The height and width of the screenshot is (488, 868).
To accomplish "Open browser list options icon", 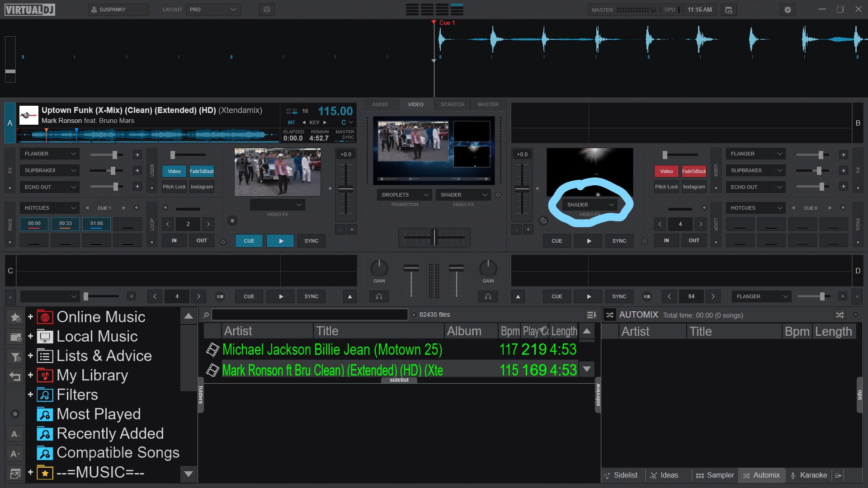I will pyautogui.click(x=591, y=315).
